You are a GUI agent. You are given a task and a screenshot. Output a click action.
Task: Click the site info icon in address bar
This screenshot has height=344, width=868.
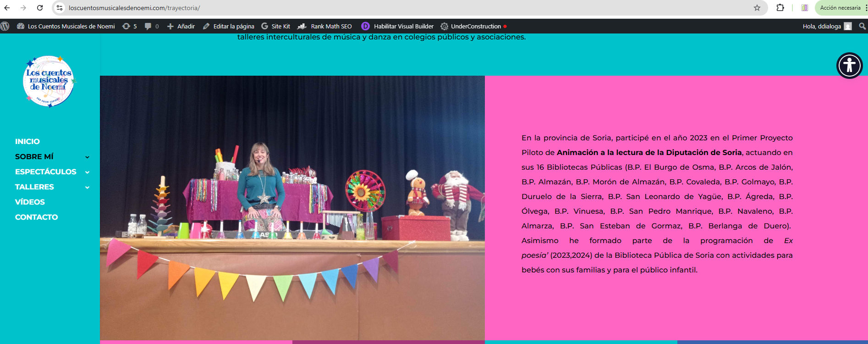pos(60,8)
